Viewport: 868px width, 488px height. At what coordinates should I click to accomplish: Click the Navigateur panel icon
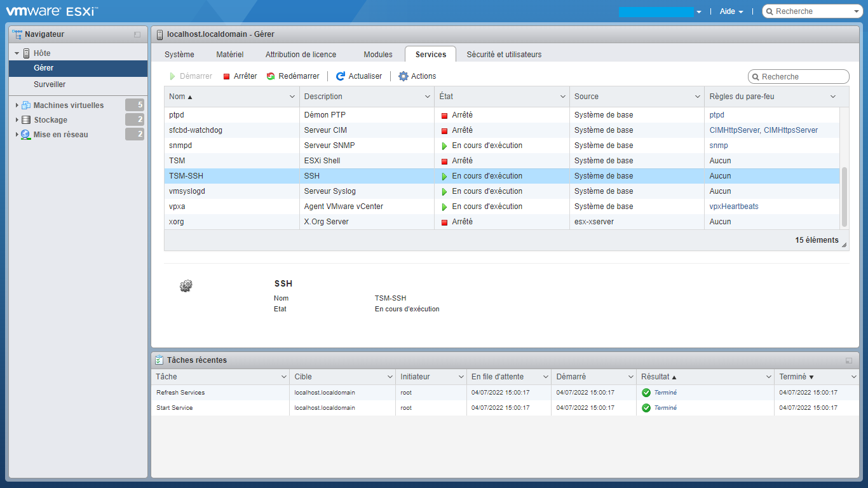click(17, 34)
